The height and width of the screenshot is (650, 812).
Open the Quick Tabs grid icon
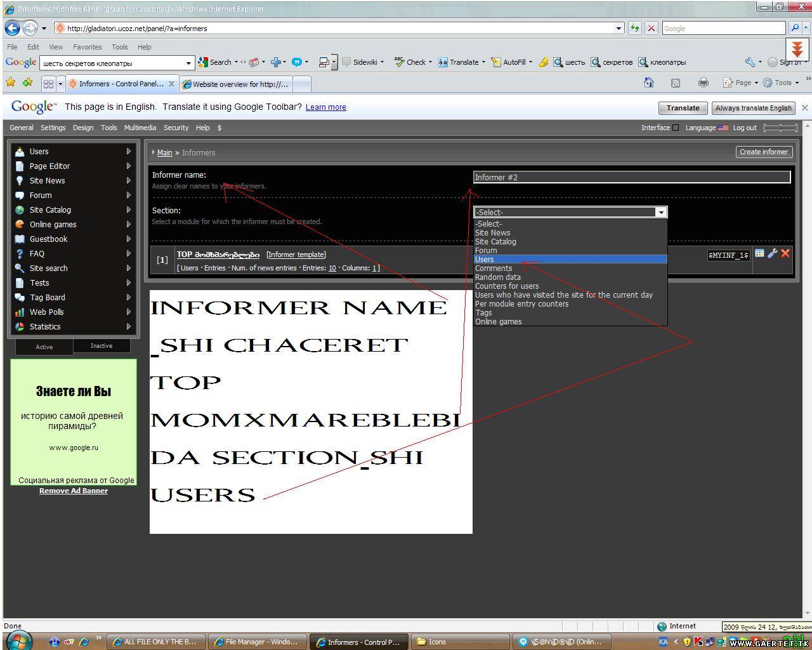(48, 84)
